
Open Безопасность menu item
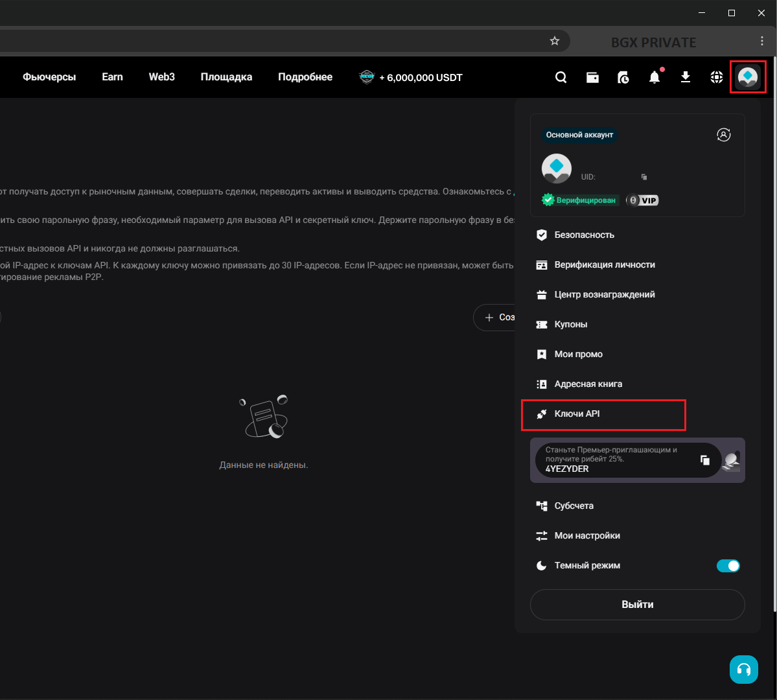637,235
